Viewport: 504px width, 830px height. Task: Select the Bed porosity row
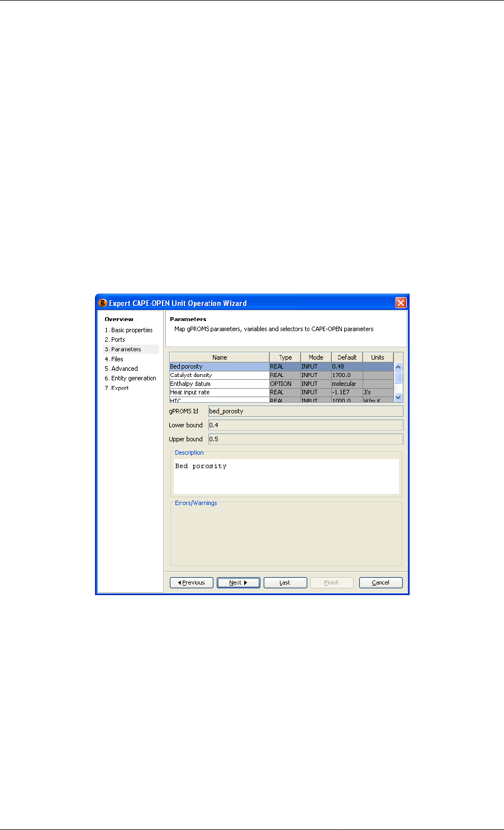pos(282,366)
